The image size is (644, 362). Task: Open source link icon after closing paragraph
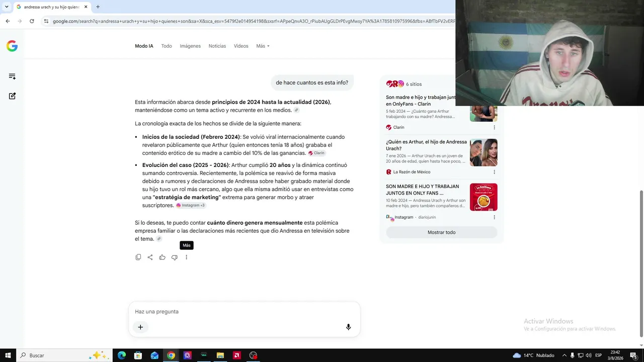(159, 239)
